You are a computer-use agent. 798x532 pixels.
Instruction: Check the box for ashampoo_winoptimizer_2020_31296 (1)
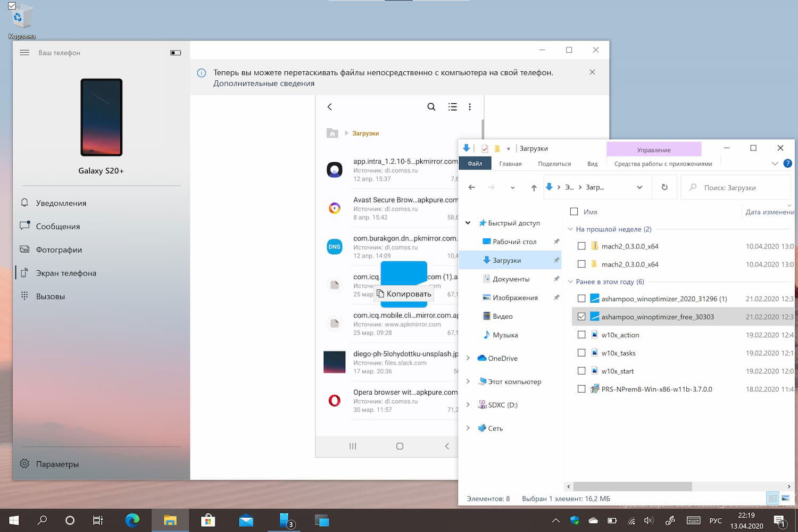point(581,299)
